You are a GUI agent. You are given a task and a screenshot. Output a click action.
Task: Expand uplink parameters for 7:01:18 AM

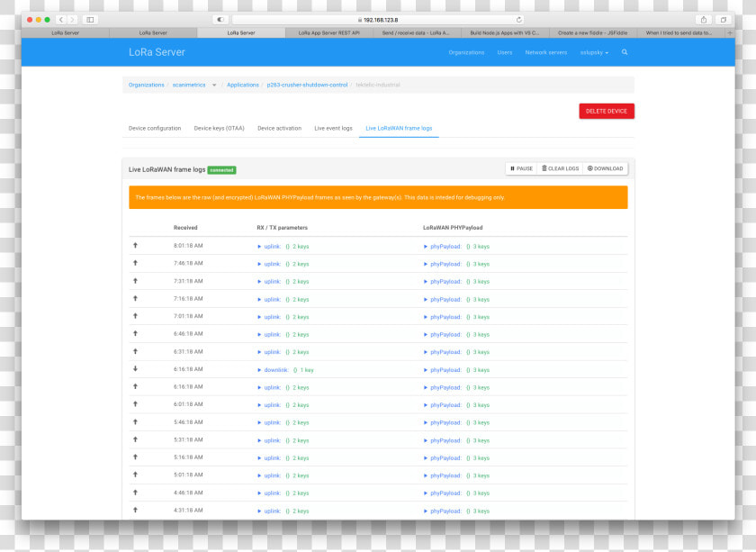pos(259,317)
